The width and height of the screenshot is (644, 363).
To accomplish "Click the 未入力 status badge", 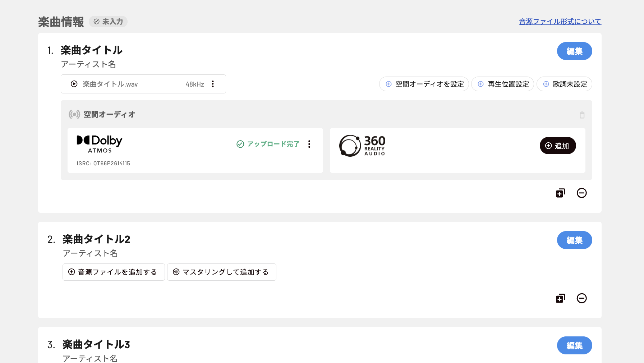I will pos(108,22).
